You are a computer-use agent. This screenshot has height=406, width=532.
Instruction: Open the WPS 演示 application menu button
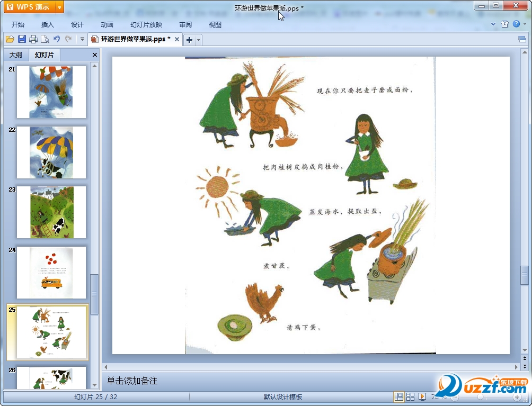pyautogui.click(x=30, y=7)
